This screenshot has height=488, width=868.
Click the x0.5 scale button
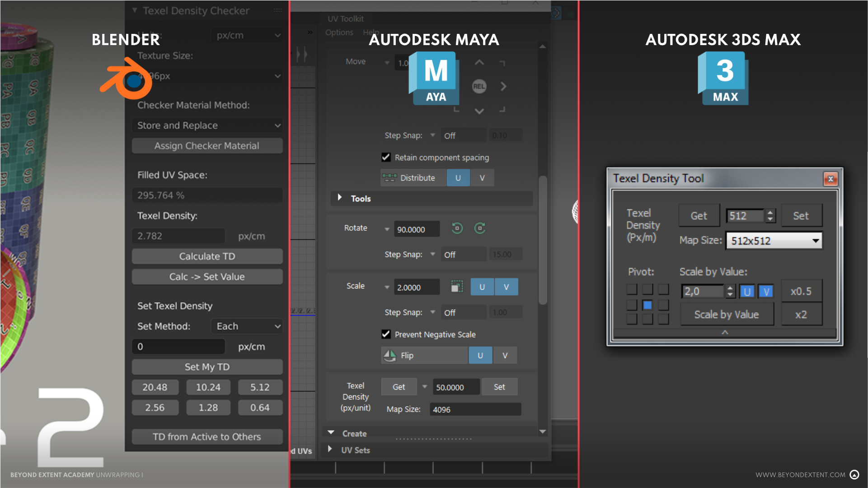pyautogui.click(x=801, y=292)
